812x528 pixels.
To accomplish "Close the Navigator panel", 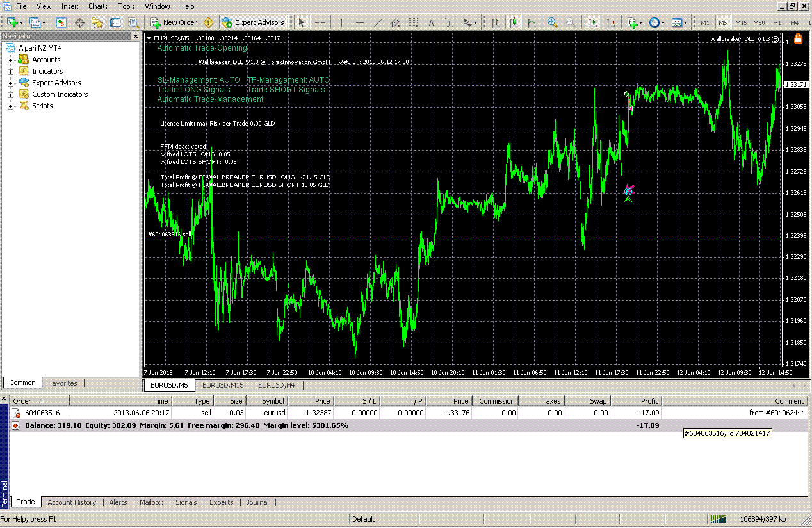I will (135, 36).
